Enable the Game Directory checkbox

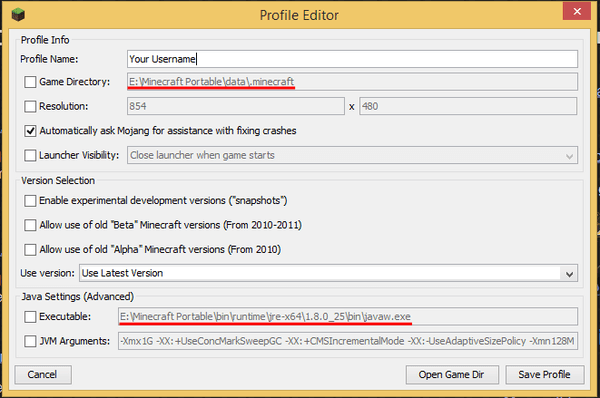pyautogui.click(x=30, y=82)
